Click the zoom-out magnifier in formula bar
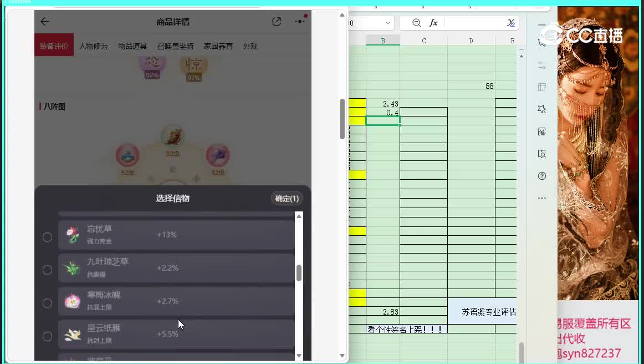Image resolution: width=644 pixels, height=364 pixels. coord(416,23)
